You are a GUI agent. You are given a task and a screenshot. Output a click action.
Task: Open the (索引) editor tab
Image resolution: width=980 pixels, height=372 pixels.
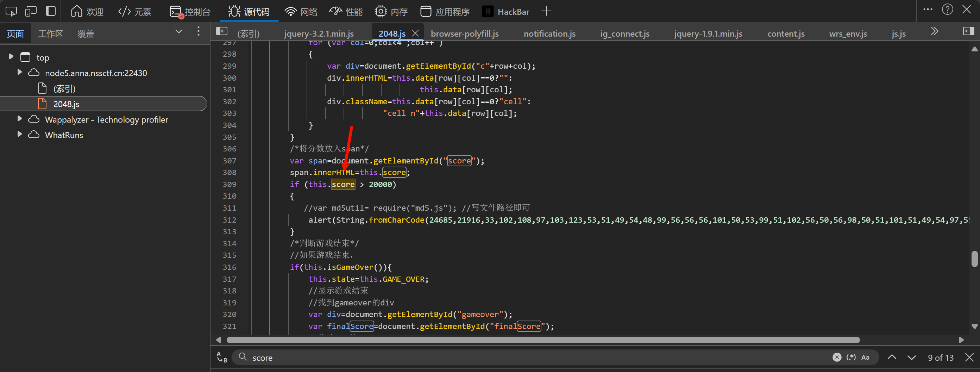(249, 34)
